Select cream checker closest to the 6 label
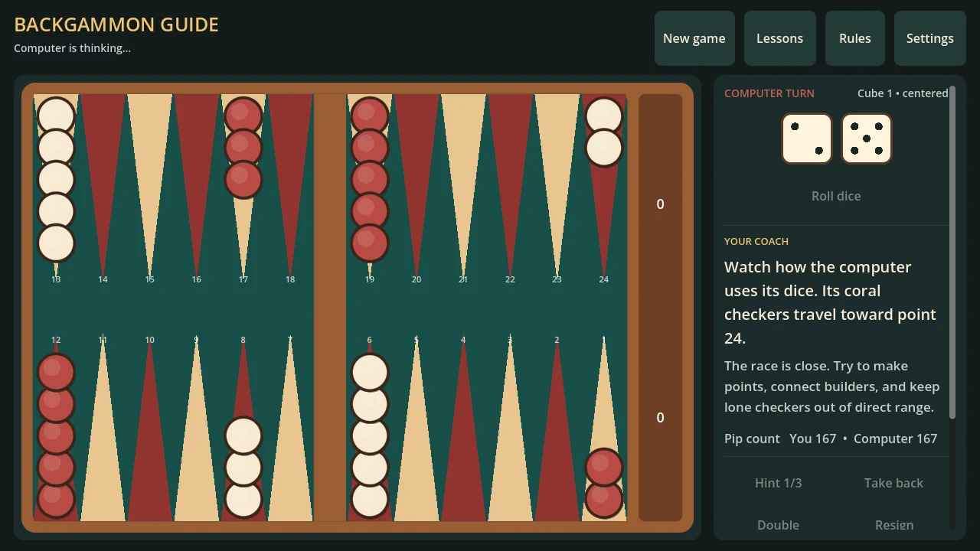Viewport: 980px width, 551px height. point(370,372)
